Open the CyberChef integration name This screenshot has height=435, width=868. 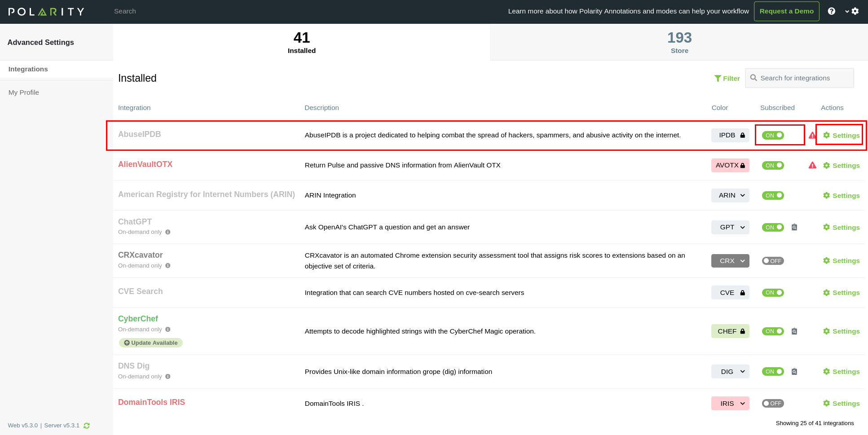pos(138,319)
